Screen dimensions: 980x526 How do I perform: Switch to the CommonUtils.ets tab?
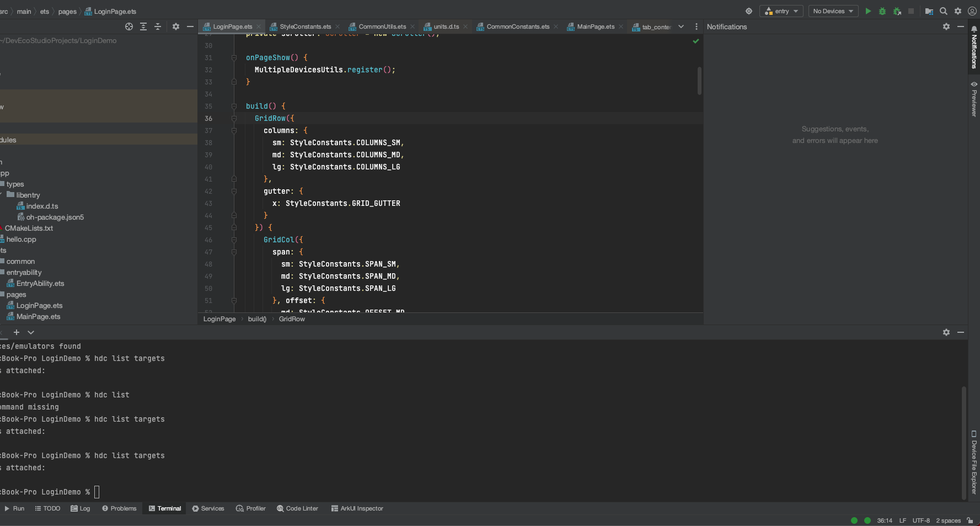tap(382, 26)
